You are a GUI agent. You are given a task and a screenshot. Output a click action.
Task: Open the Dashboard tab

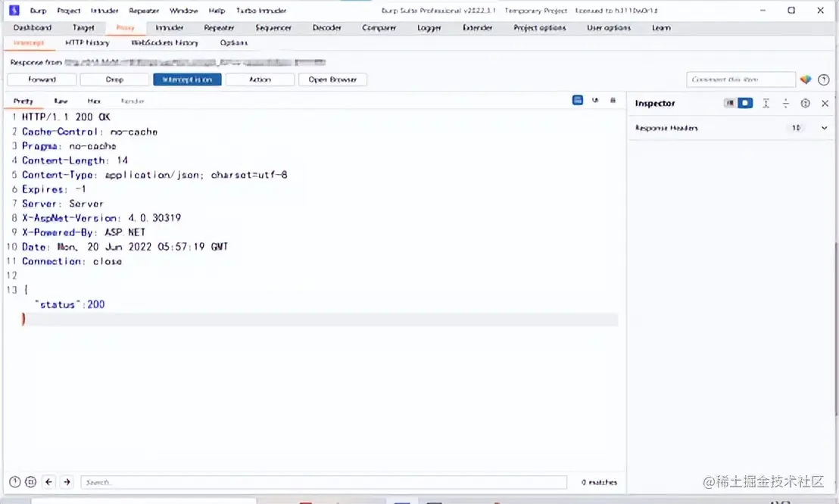pos(33,28)
